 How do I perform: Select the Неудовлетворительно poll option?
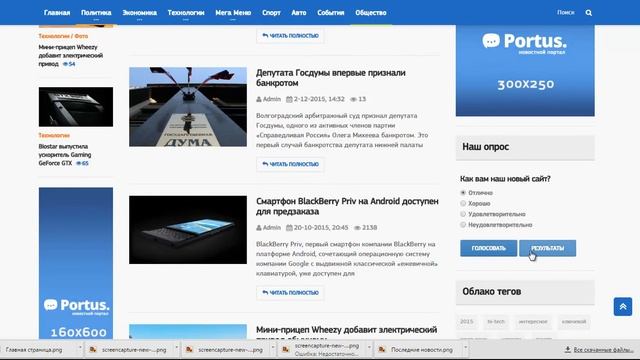(463, 224)
